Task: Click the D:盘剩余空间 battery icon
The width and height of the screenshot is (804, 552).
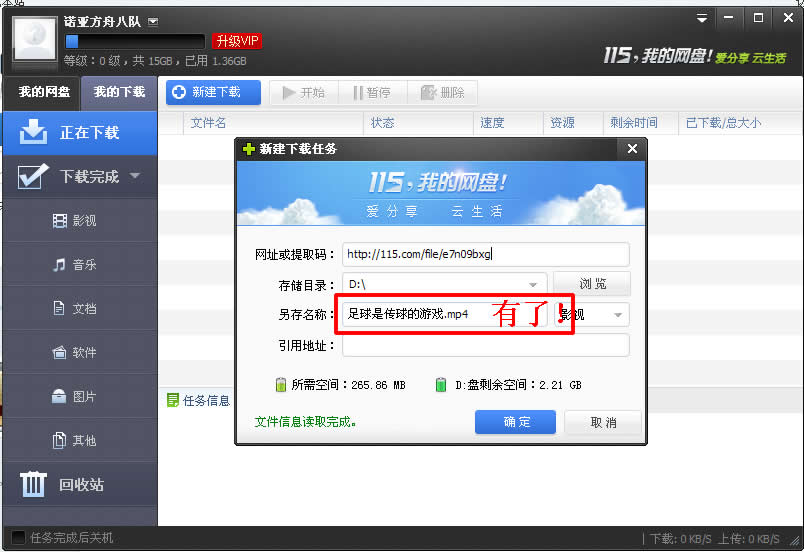Action: pyautogui.click(x=440, y=384)
